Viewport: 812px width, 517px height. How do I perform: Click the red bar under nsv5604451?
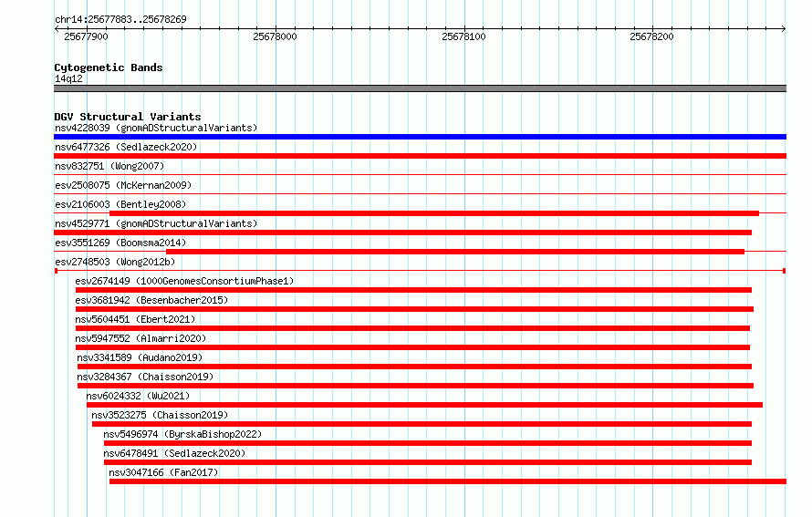click(412, 328)
